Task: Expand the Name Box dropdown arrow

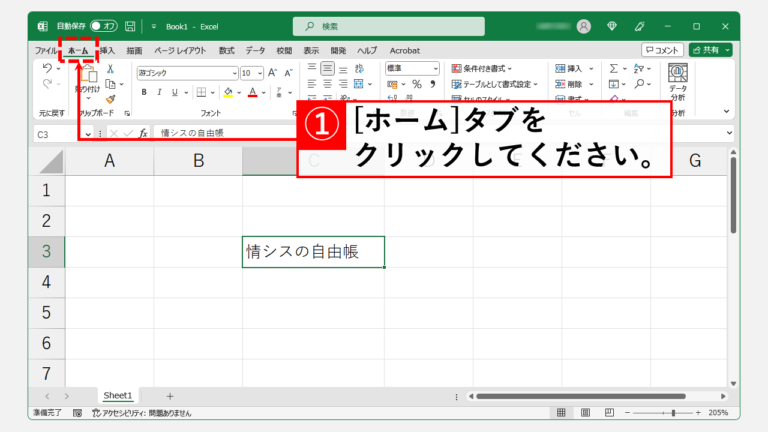Action: [88, 134]
